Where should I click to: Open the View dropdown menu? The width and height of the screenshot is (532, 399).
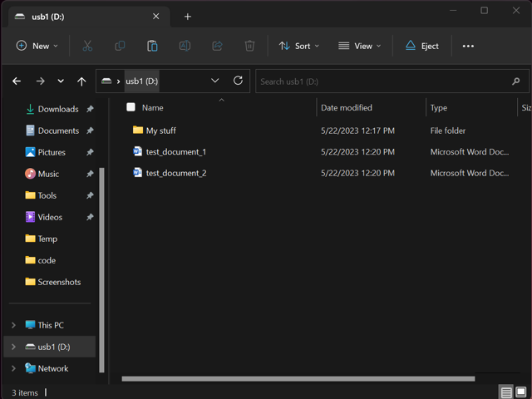[359, 46]
